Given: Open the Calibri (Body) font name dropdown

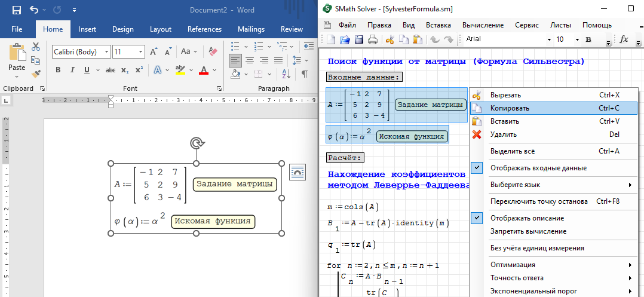Looking at the screenshot, I should pyautogui.click(x=107, y=52).
